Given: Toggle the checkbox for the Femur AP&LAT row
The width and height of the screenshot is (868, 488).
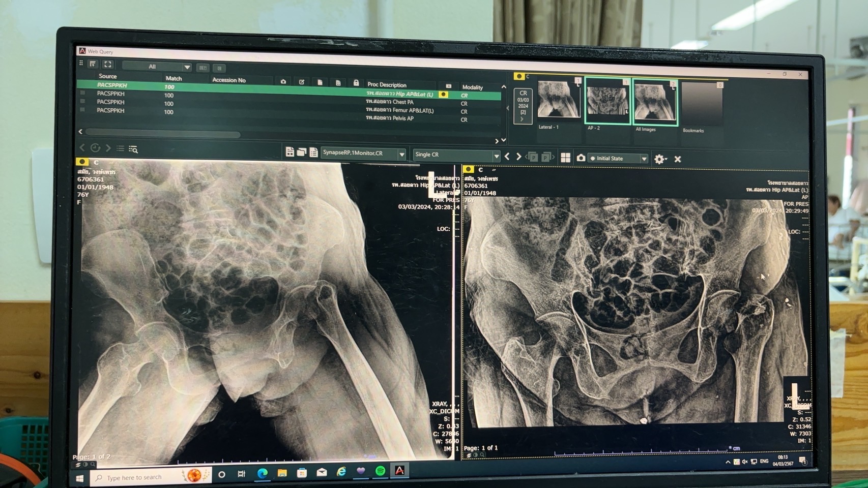Looking at the screenshot, I should pyautogui.click(x=82, y=102).
